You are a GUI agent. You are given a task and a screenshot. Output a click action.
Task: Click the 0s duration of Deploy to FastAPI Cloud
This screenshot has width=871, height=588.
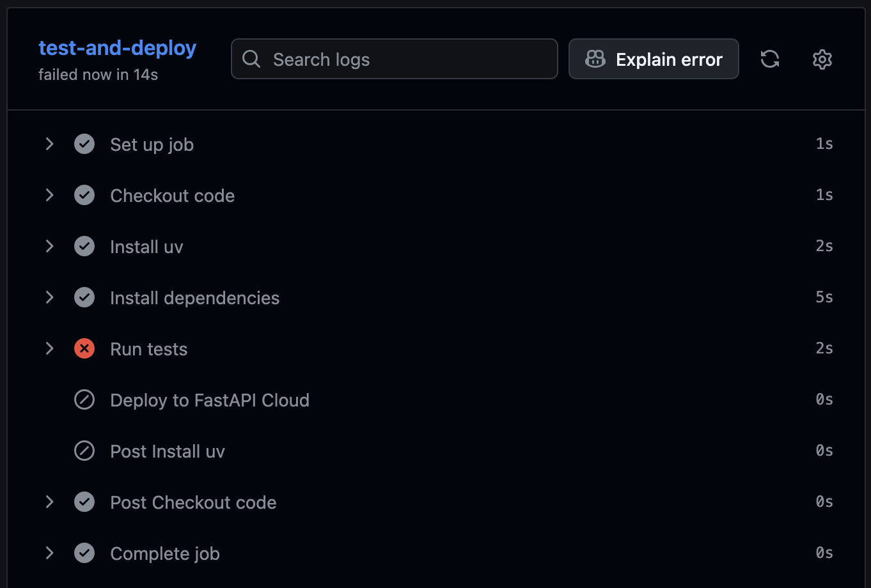(824, 399)
